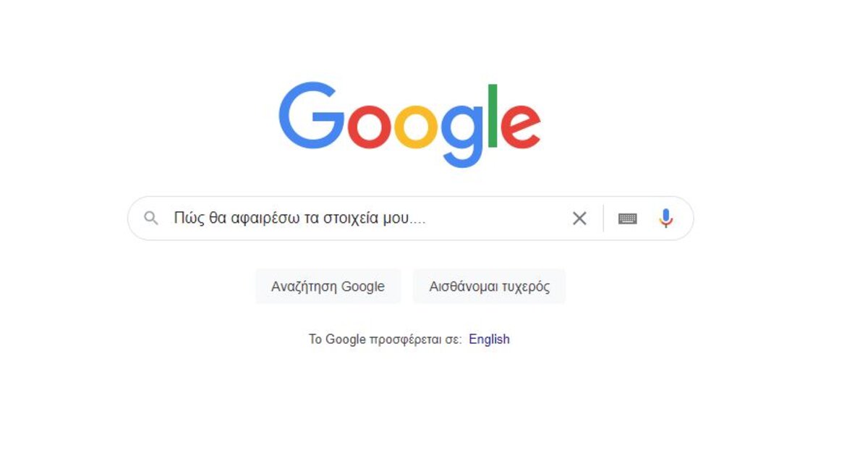This screenshot has height=456, width=868.
Task: Click the Google logo
Action: 409,124
